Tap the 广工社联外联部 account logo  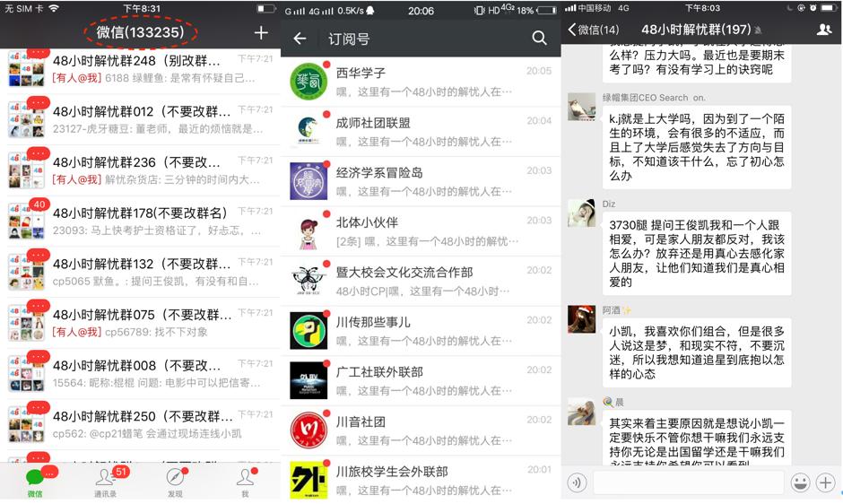[309, 381]
